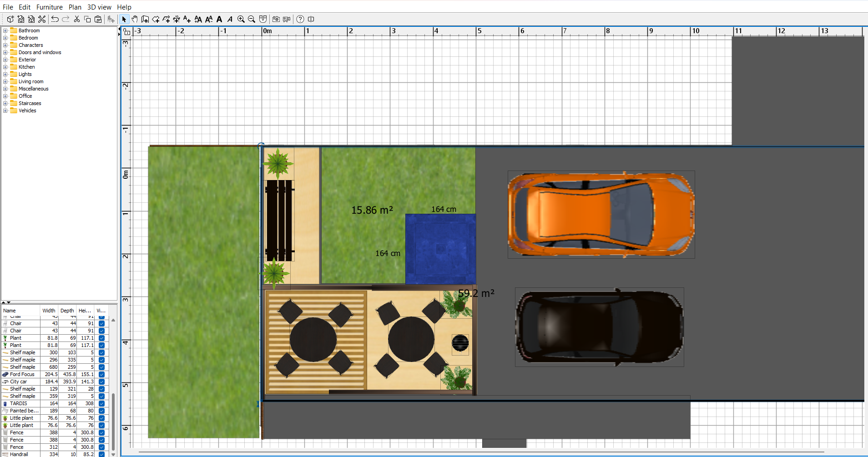Sort furniture list by Width column header

point(49,311)
